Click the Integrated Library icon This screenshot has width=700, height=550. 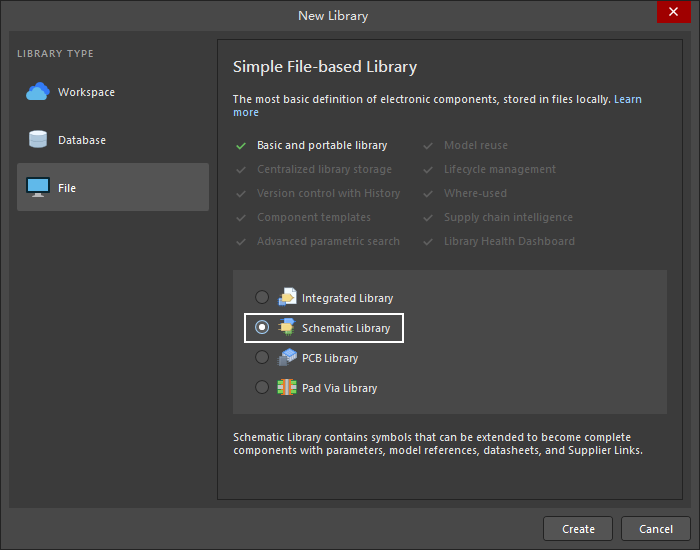[288, 298]
